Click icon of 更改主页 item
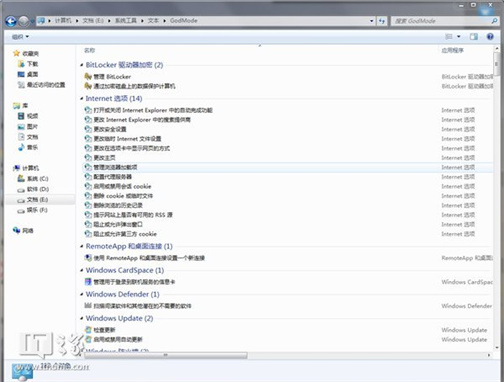The width and height of the screenshot is (504, 382). coord(88,158)
